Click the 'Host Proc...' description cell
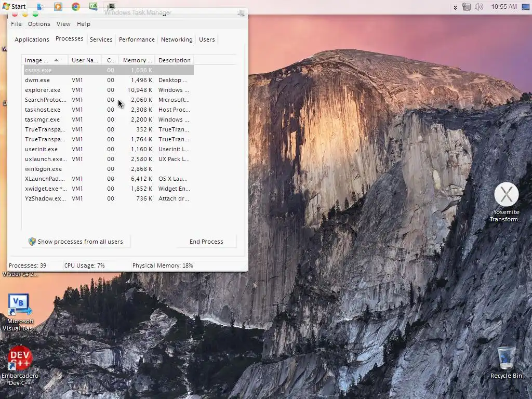Image resolution: width=532 pixels, height=399 pixels. coord(174,110)
